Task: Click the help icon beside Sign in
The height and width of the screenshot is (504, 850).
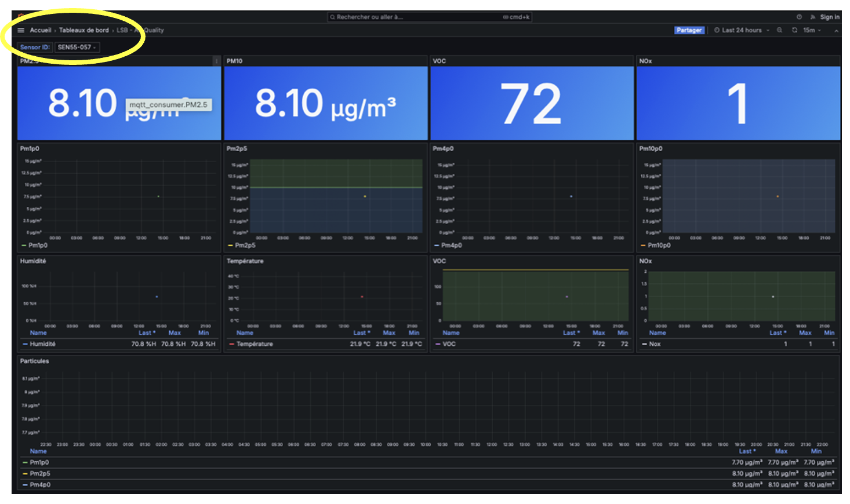Action: coord(799,17)
